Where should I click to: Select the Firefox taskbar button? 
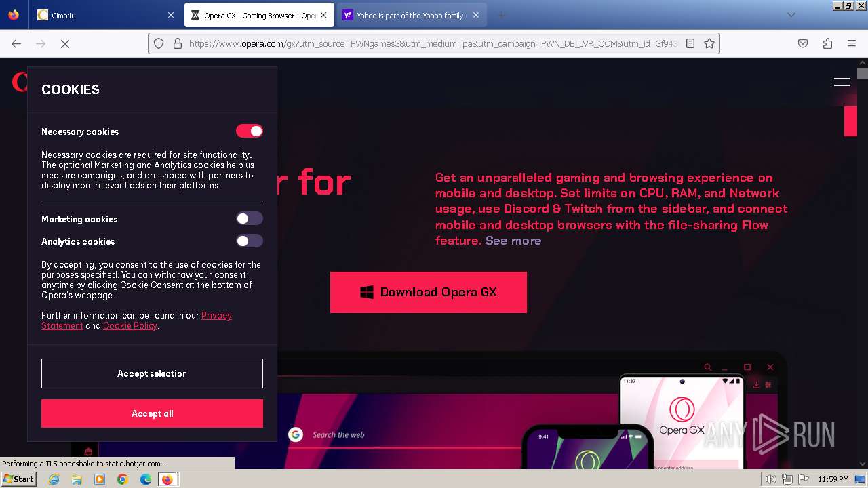click(167, 479)
